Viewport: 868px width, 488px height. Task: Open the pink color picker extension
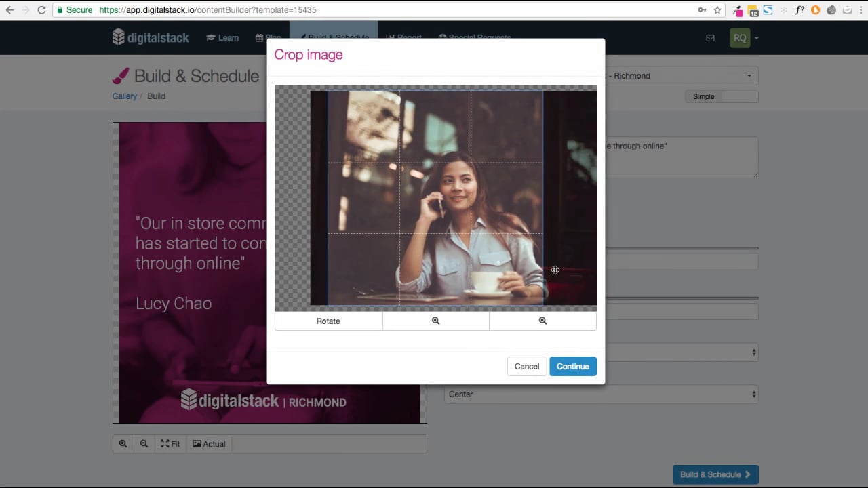point(738,10)
